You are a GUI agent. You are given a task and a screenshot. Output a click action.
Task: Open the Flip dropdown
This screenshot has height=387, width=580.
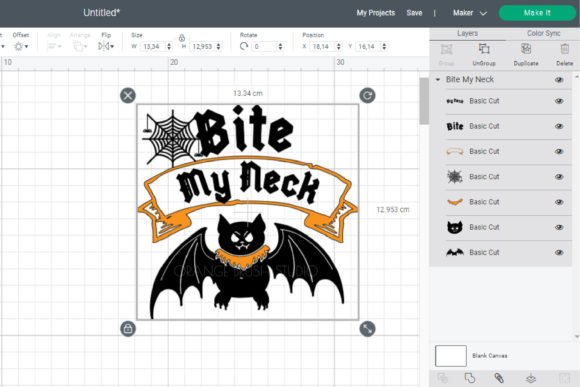(106, 47)
